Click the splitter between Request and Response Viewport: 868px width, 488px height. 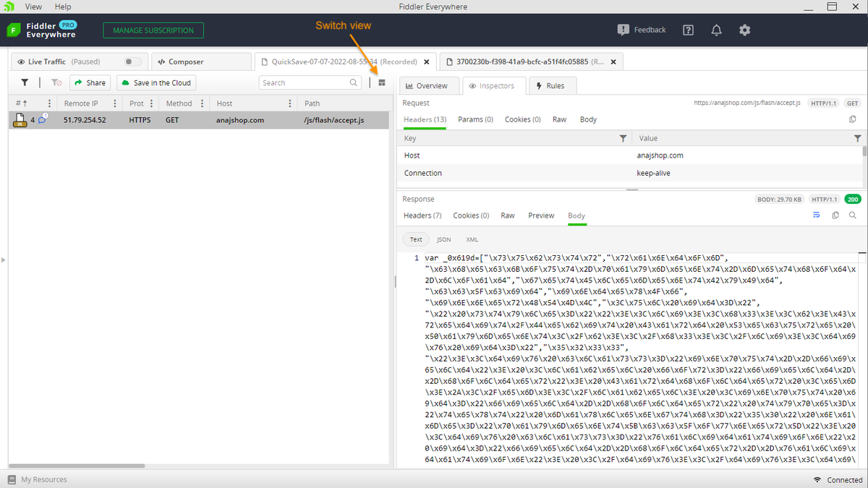[632, 190]
